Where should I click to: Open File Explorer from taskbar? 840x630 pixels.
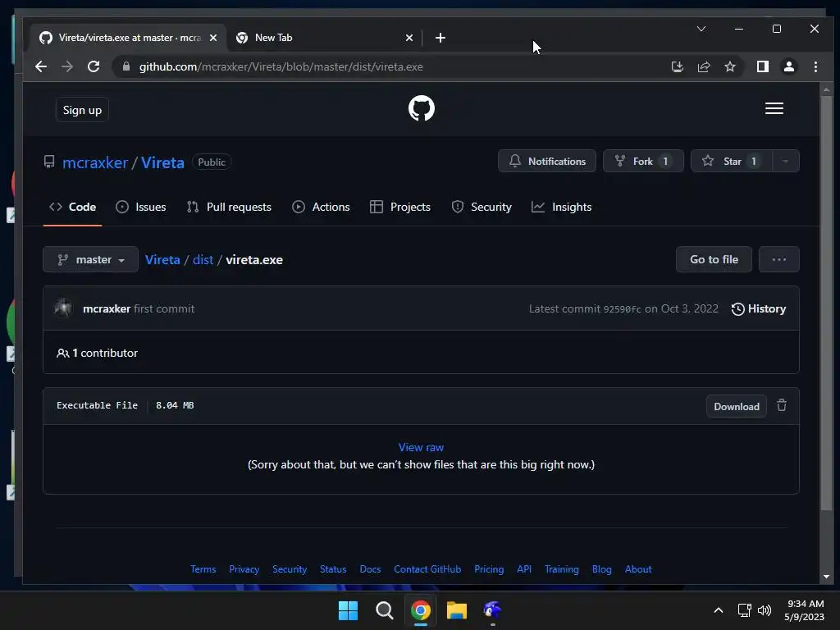[x=456, y=610]
